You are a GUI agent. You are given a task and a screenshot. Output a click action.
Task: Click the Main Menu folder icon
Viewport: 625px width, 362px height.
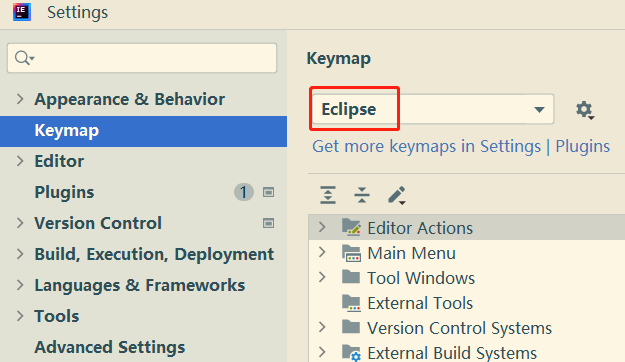pyautogui.click(x=352, y=253)
